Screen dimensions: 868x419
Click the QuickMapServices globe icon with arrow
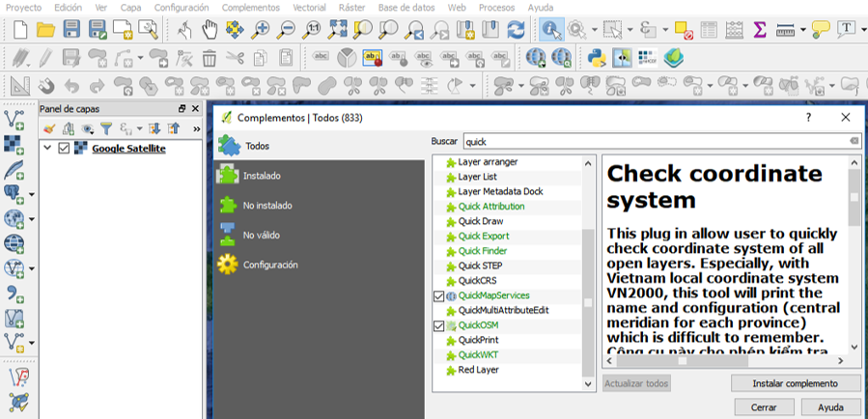pos(535,56)
